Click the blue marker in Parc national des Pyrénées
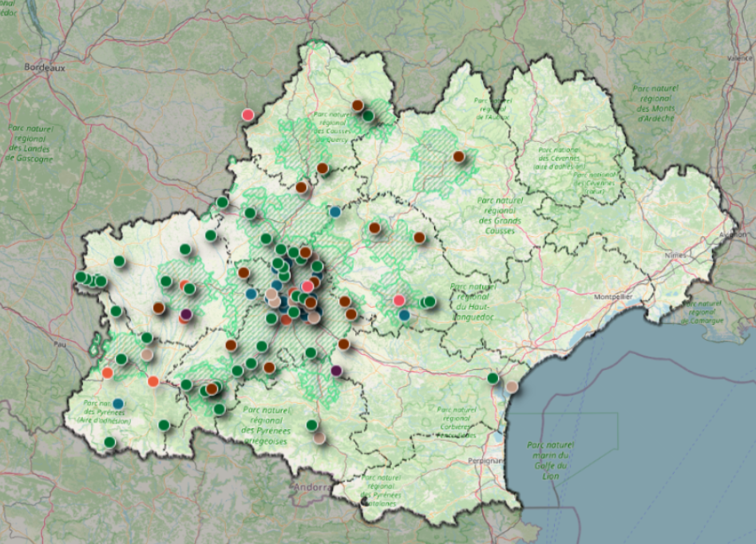Image resolution: width=756 pixels, height=544 pixels. pos(118,404)
